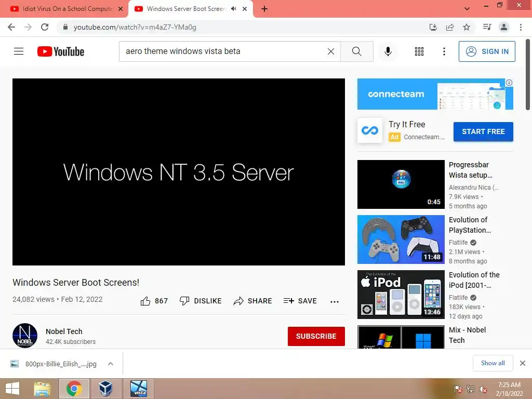Open the YouTube guide hamburger menu

19,51
